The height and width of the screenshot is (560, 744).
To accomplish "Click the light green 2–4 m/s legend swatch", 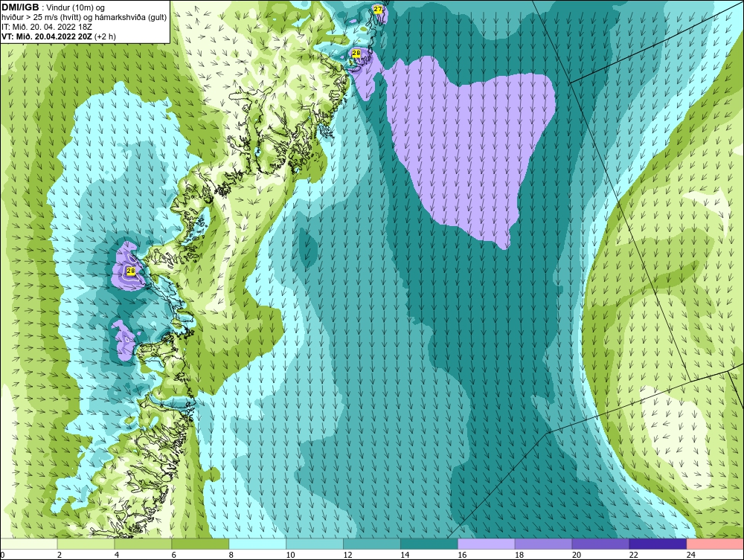I will pyautogui.click(x=86, y=544).
